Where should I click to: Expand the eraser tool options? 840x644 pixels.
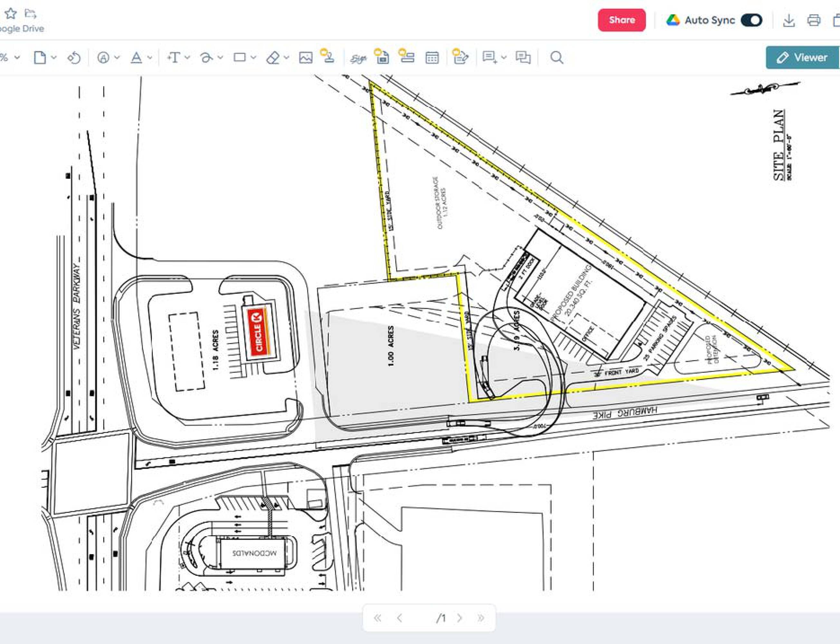[x=286, y=58]
